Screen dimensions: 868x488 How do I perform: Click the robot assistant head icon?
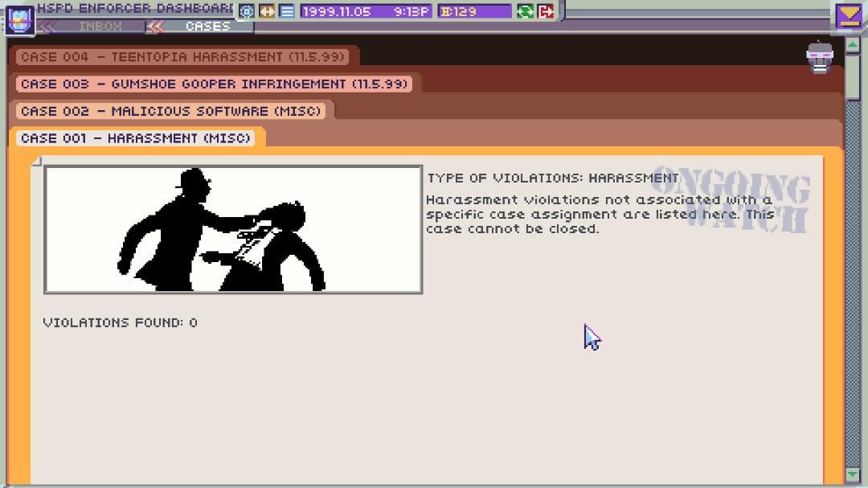point(821,56)
